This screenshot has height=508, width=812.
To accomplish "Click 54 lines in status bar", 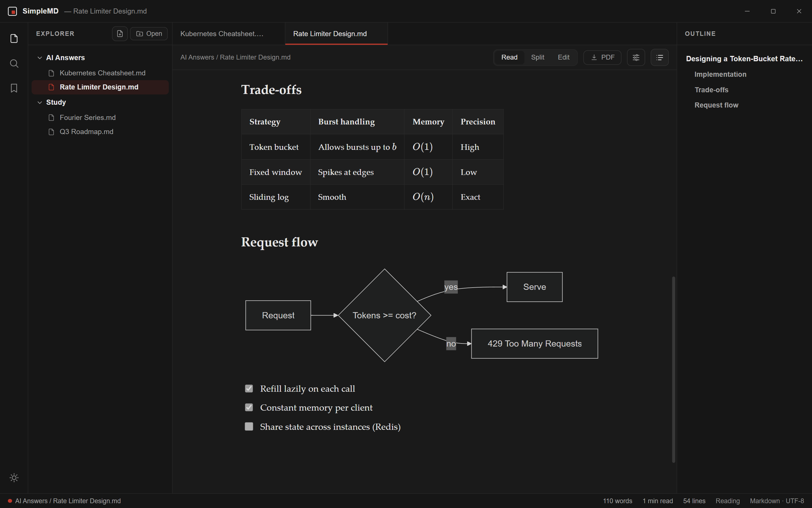I will tap(694, 501).
